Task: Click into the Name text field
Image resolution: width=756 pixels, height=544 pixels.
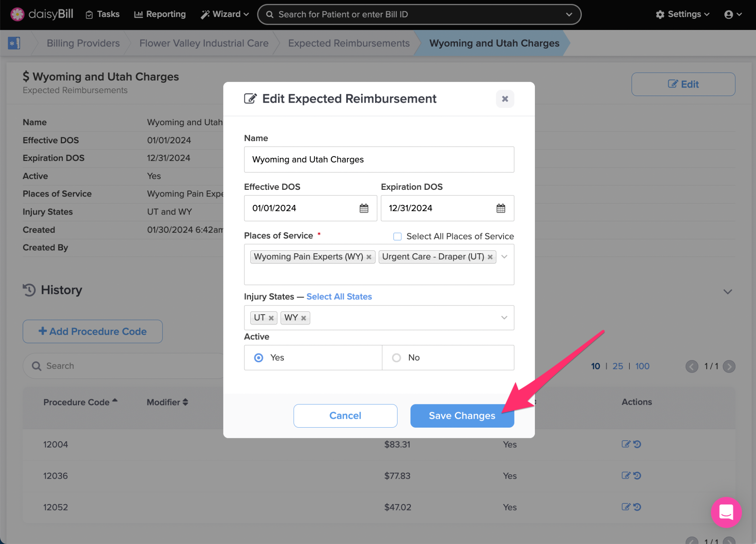Action: (x=379, y=160)
